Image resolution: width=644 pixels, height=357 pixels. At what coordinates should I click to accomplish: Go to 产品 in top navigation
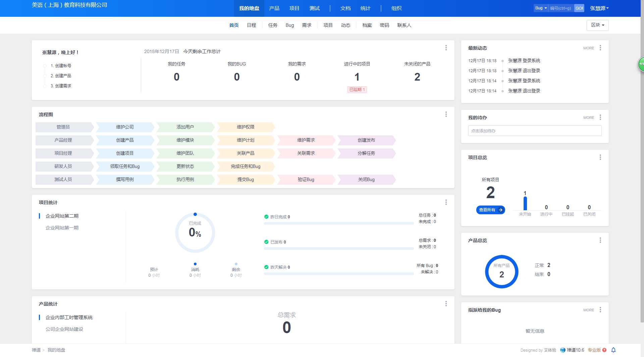pyautogui.click(x=274, y=8)
